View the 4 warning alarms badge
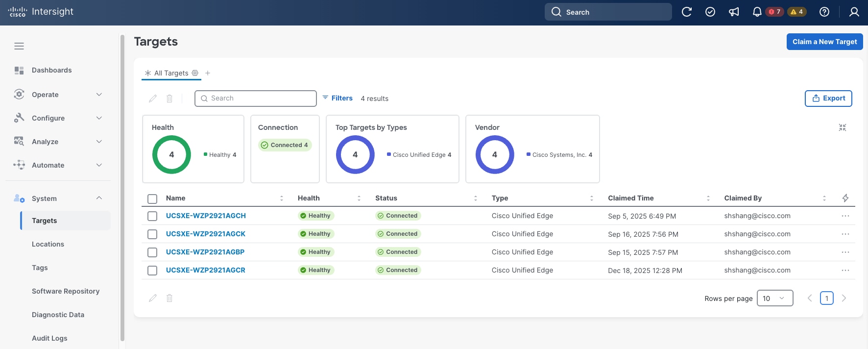The height and width of the screenshot is (349, 868). coord(797,12)
